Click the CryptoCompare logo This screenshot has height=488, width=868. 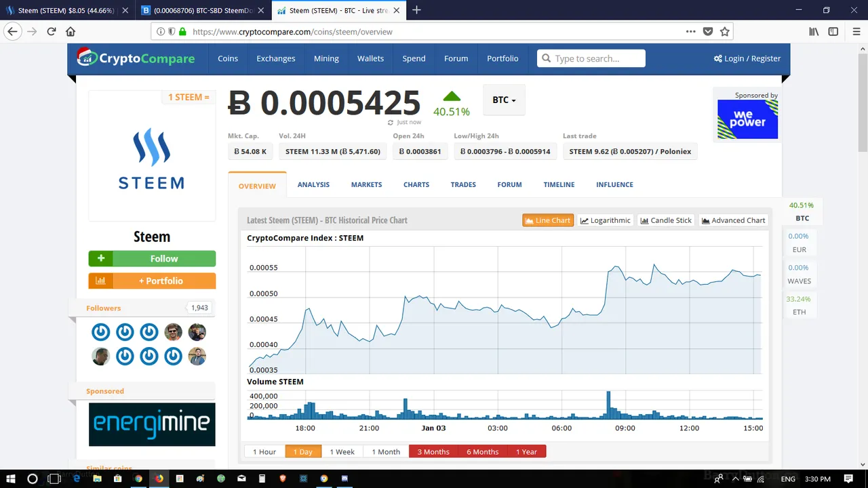[136, 58]
